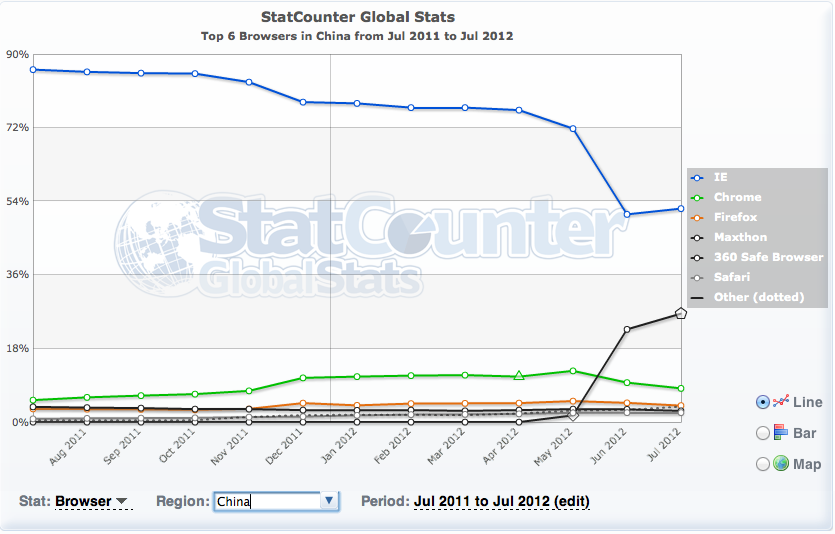Select the Map view radio button

763,464
